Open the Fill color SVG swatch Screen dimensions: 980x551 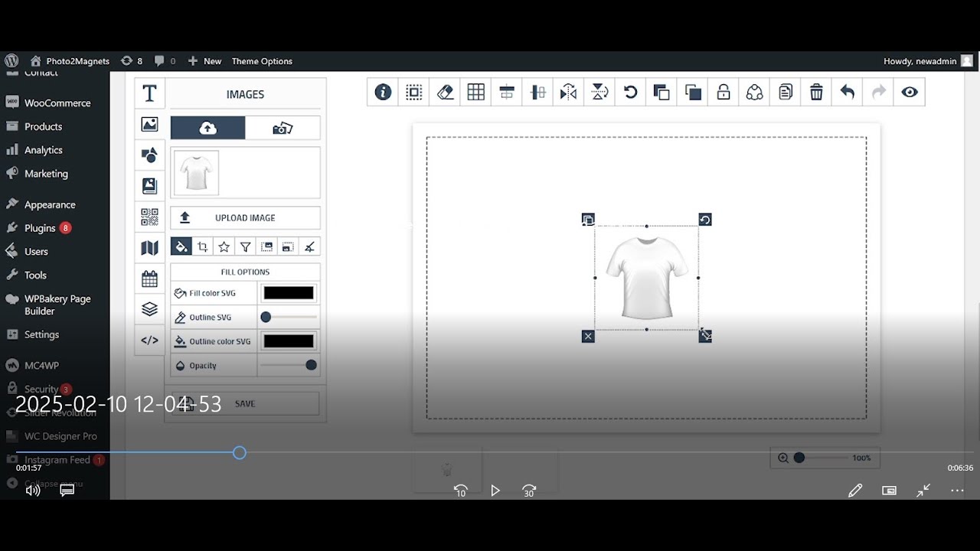click(289, 293)
